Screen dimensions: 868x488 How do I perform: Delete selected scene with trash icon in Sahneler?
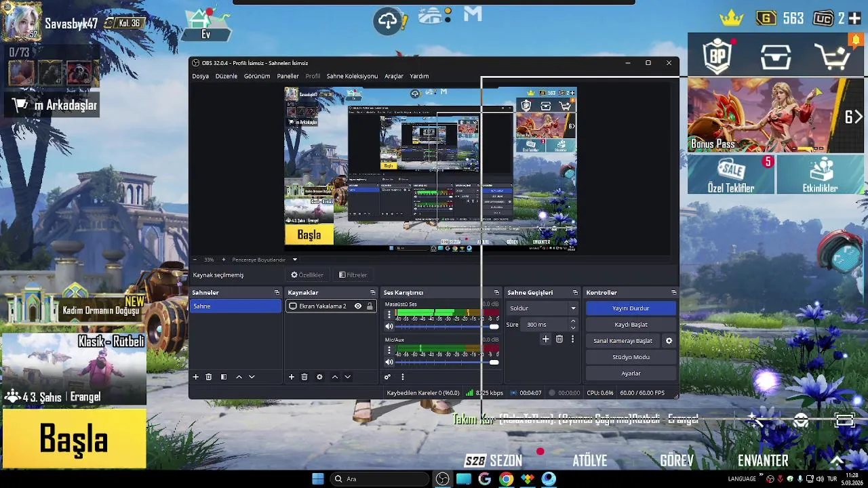click(209, 377)
